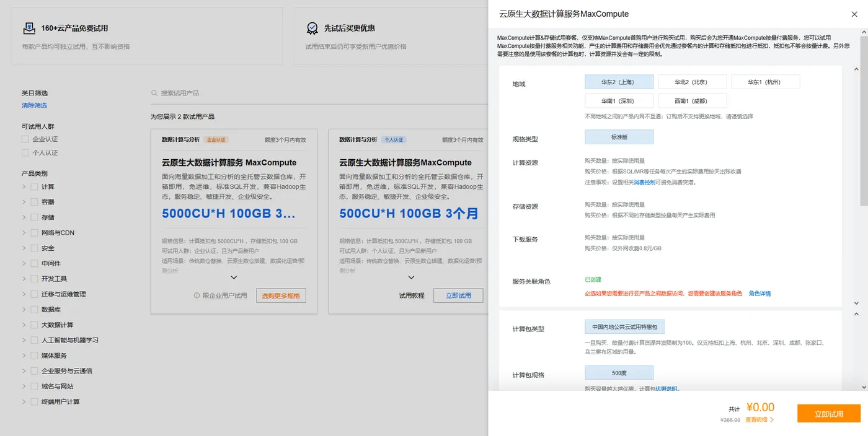Open the 角色详情 link

759,294
